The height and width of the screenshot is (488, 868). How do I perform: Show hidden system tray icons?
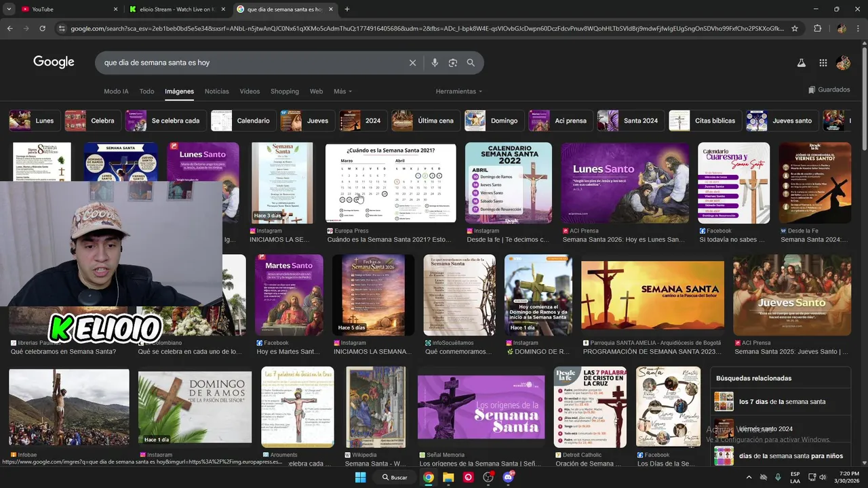click(749, 477)
